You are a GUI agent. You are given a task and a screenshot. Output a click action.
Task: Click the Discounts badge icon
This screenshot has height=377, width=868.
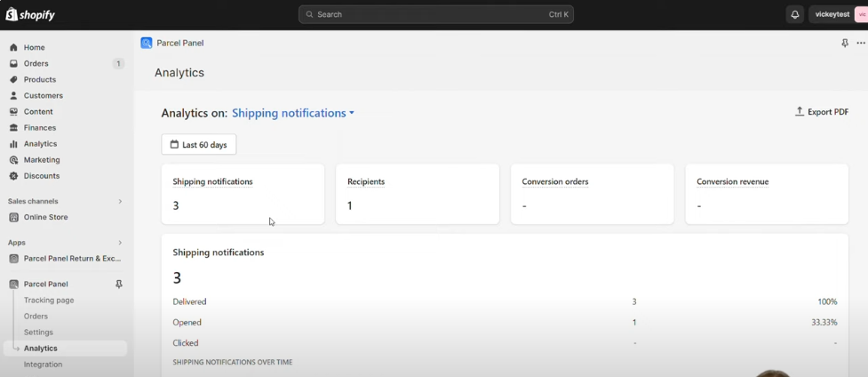14,176
